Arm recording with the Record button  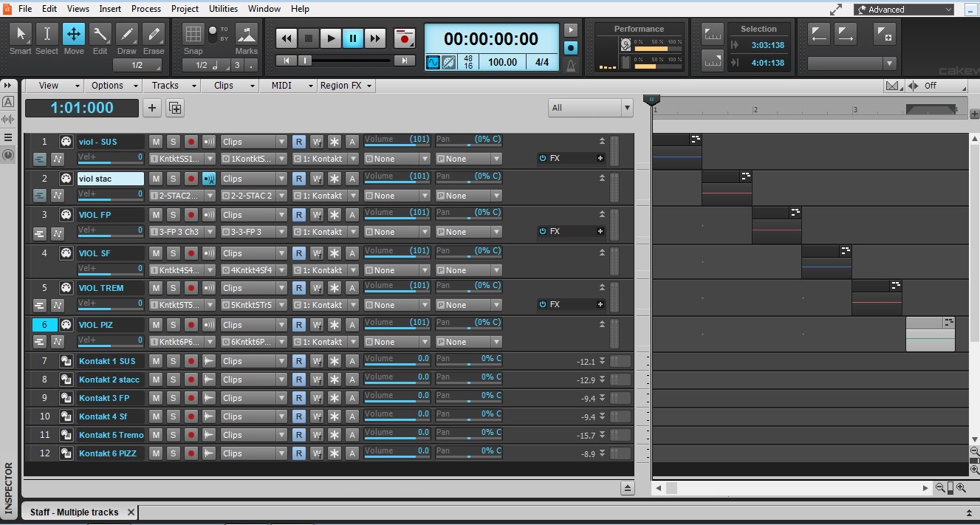pos(404,38)
